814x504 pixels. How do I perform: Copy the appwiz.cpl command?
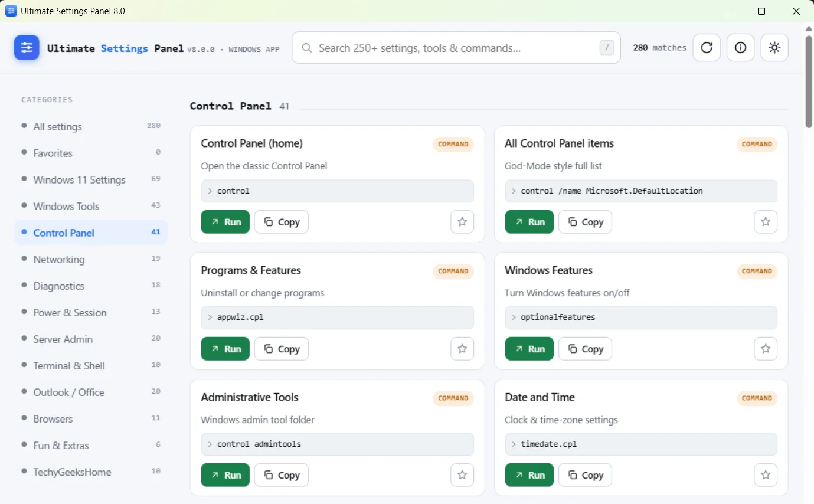click(282, 349)
